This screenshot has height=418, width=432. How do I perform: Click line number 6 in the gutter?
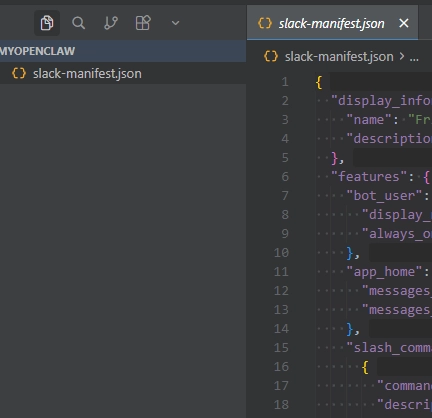pyautogui.click(x=285, y=177)
